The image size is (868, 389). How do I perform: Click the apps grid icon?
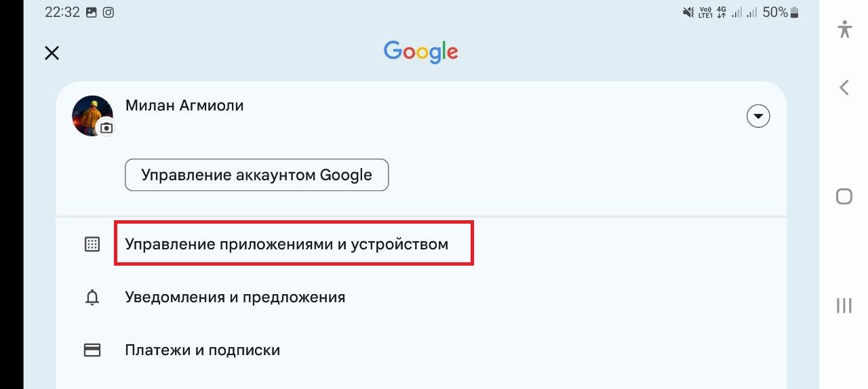(x=92, y=245)
